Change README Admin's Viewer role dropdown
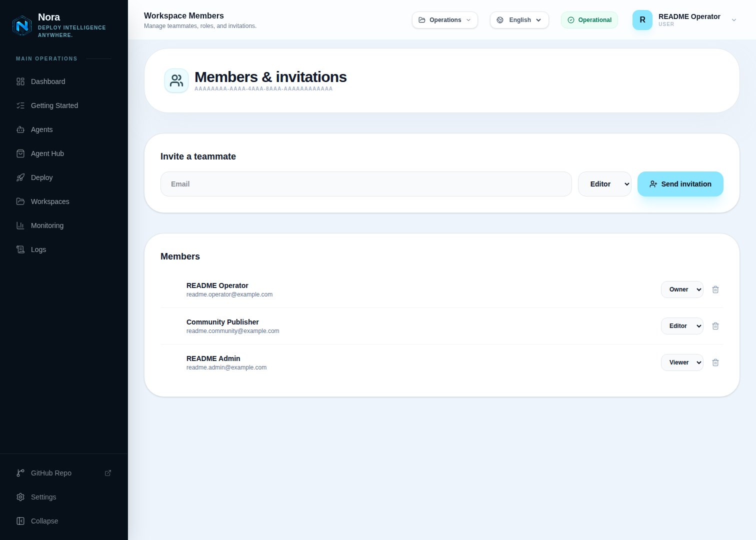 682,362
